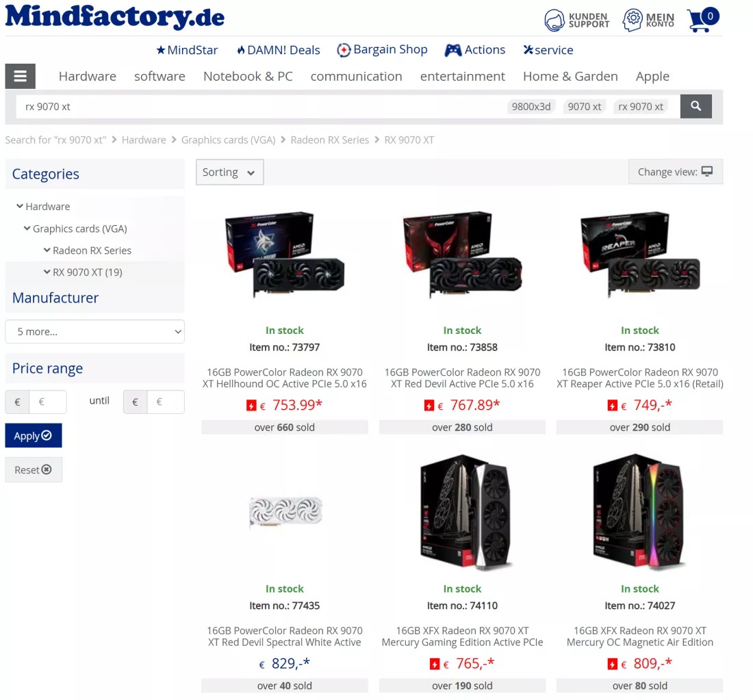Viewport: 753px width, 700px height.
Task: Reset the price range filter
Action: (x=34, y=469)
